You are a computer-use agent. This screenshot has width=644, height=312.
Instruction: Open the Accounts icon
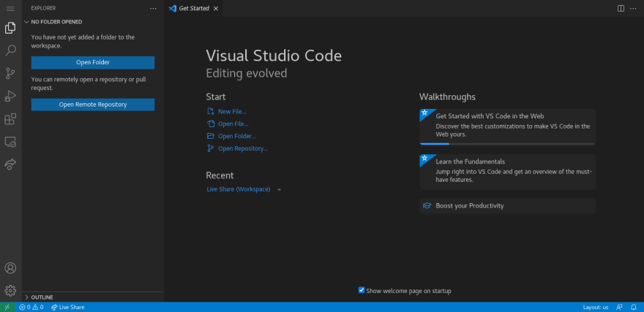pos(10,268)
